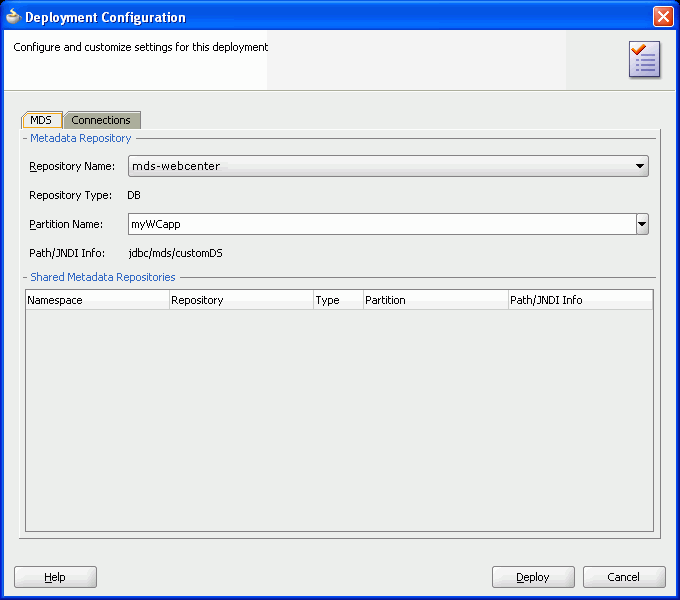Viewport: 680px width, 600px height.
Task: Click the jdbc/mds/customDS value text
Action: [x=176, y=253]
